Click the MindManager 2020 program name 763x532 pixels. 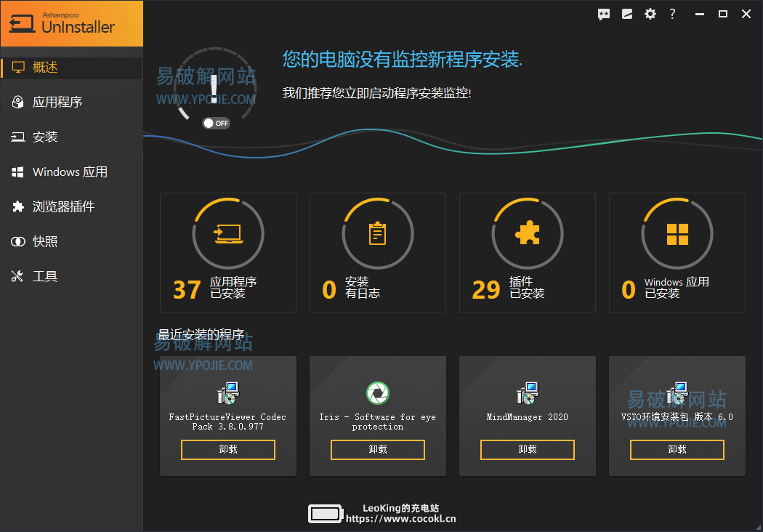[528, 417]
